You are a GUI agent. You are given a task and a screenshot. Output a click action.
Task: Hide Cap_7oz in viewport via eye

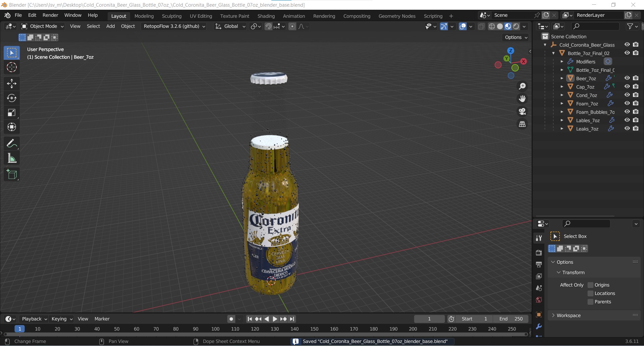pyautogui.click(x=627, y=87)
